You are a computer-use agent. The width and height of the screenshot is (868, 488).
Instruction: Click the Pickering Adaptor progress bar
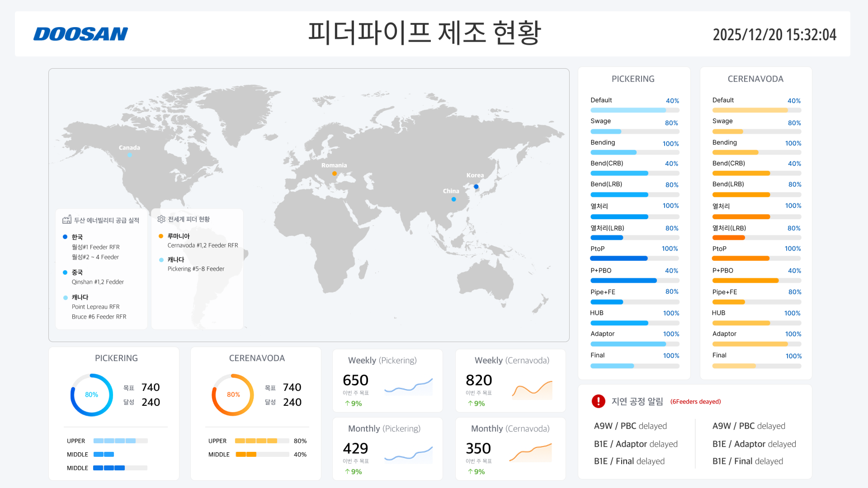coord(635,344)
